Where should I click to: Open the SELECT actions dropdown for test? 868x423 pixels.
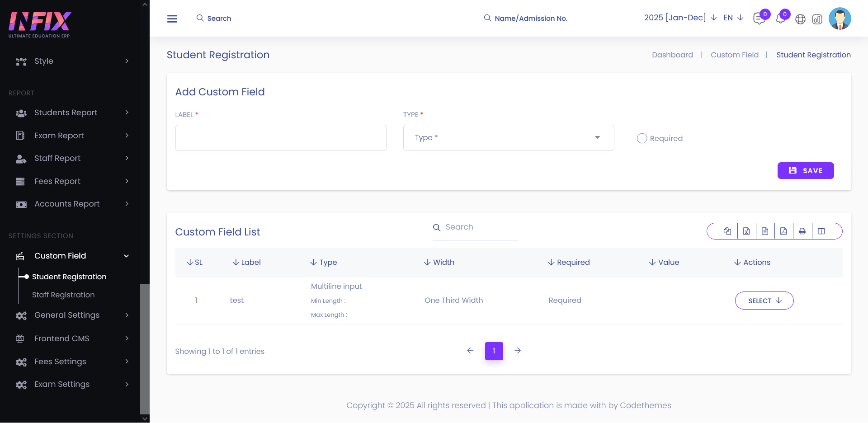(x=764, y=301)
